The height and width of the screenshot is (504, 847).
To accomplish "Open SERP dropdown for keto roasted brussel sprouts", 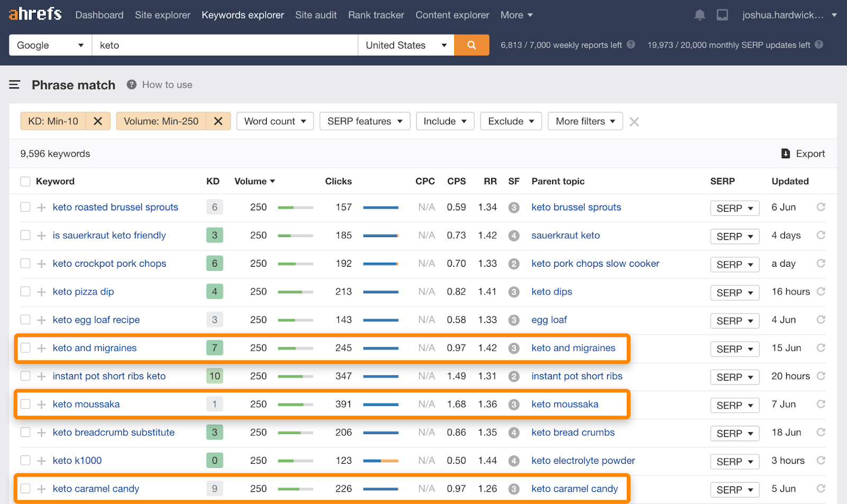I will point(734,208).
